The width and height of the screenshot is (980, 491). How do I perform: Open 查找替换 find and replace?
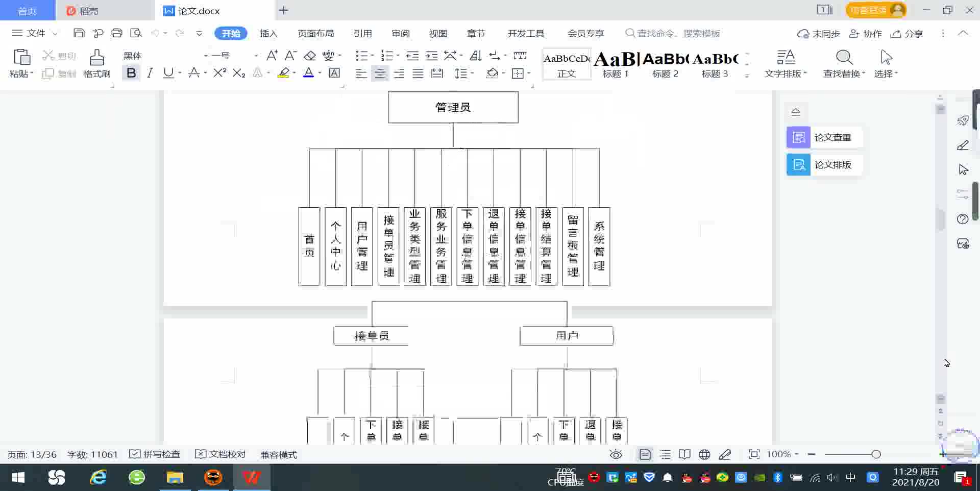pyautogui.click(x=844, y=64)
